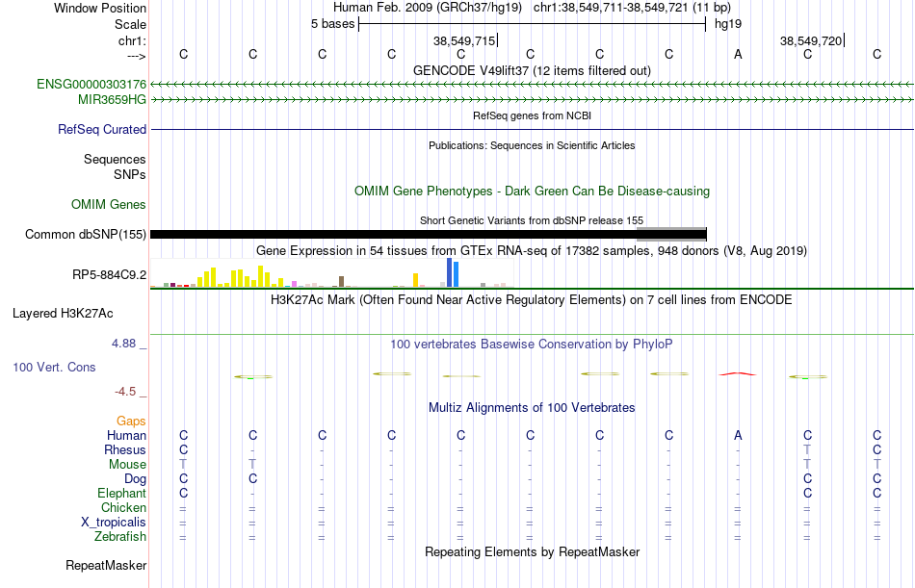Image resolution: width=915 pixels, height=588 pixels.
Task: Click the ENSG00000303176 gene label
Action: (x=91, y=84)
